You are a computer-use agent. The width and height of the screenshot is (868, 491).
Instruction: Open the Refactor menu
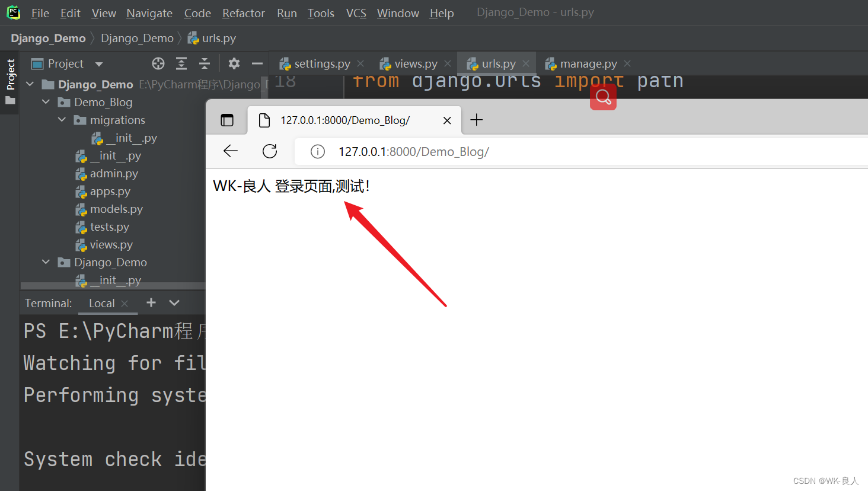point(243,13)
